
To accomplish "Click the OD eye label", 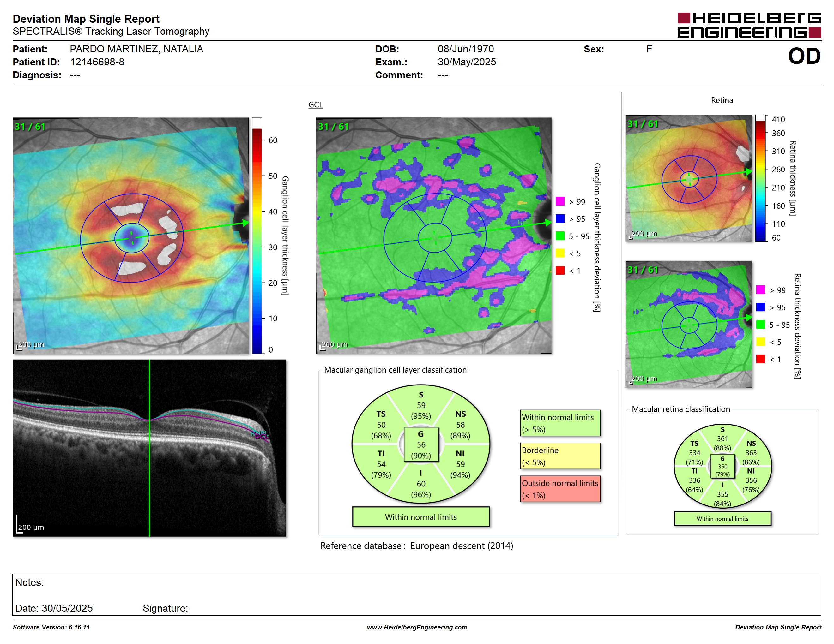I will (x=804, y=56).
